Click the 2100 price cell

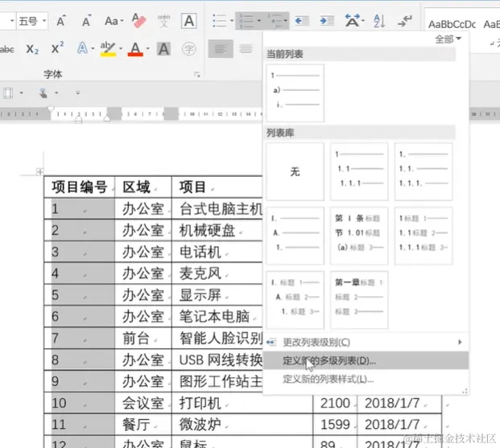(x=335, y=403)
